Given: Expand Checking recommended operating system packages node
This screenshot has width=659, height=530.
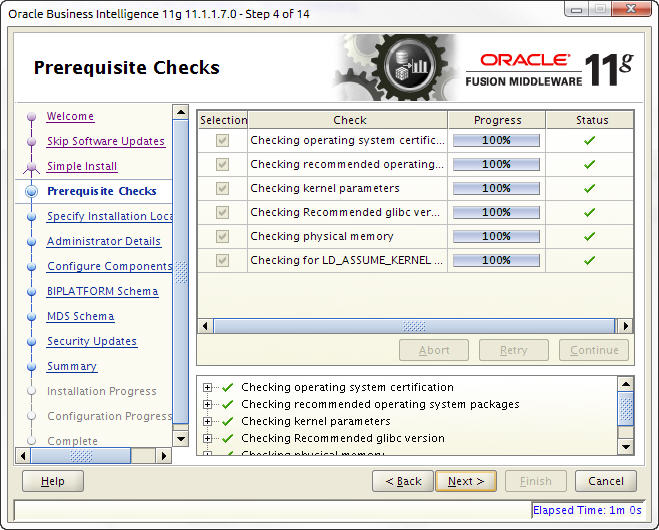Looking at the screenshot, I should (x=207, y=404).
